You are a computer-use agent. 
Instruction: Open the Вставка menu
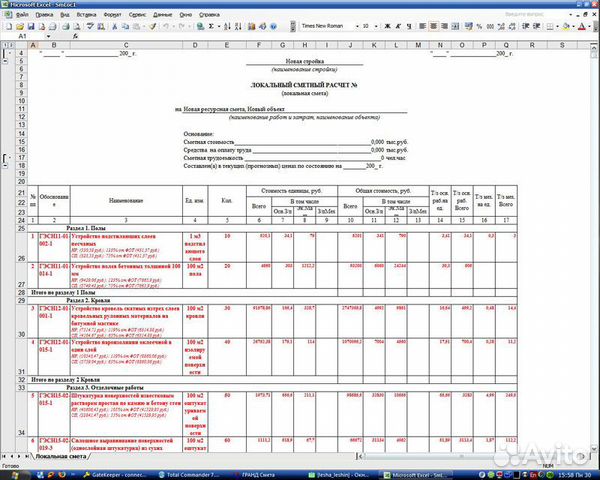[86, 15]
